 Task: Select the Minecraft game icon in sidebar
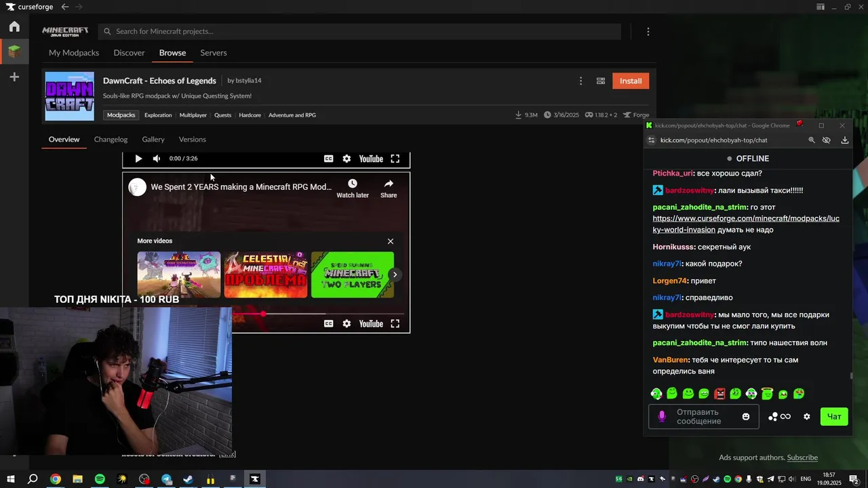pos(14,52)
